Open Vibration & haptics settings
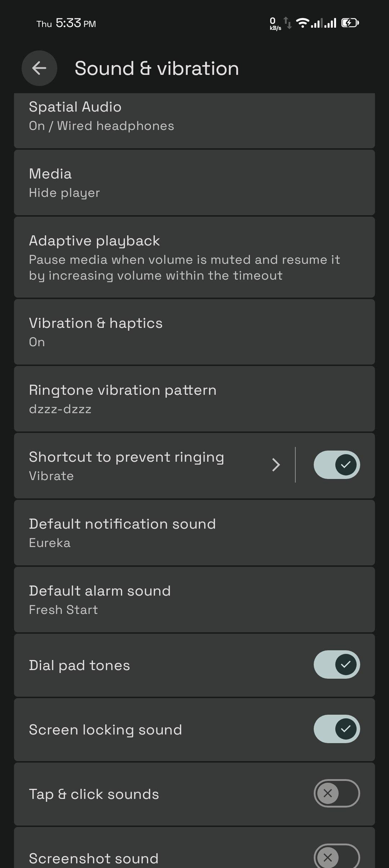Image resolution: width=389 pixels, height=868 pixels. (x=194, y=332)
